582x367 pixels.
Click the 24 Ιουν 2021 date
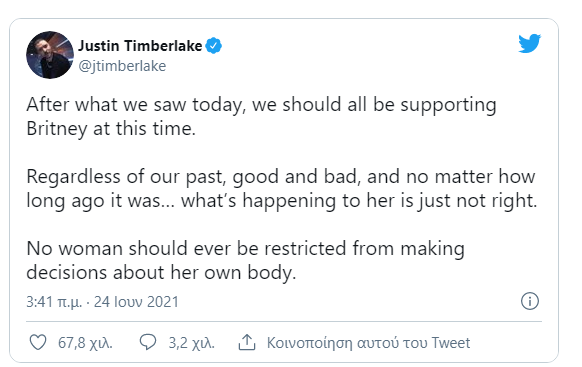point(136,302)
